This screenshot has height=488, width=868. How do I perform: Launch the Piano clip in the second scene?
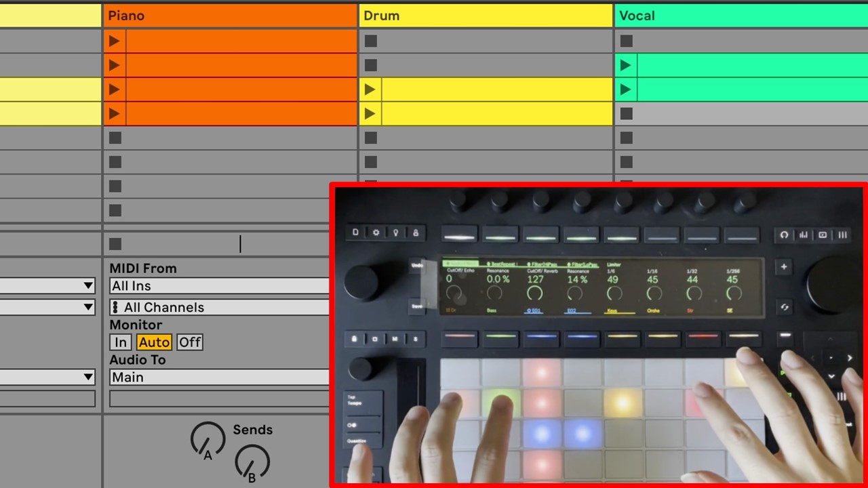115,65
